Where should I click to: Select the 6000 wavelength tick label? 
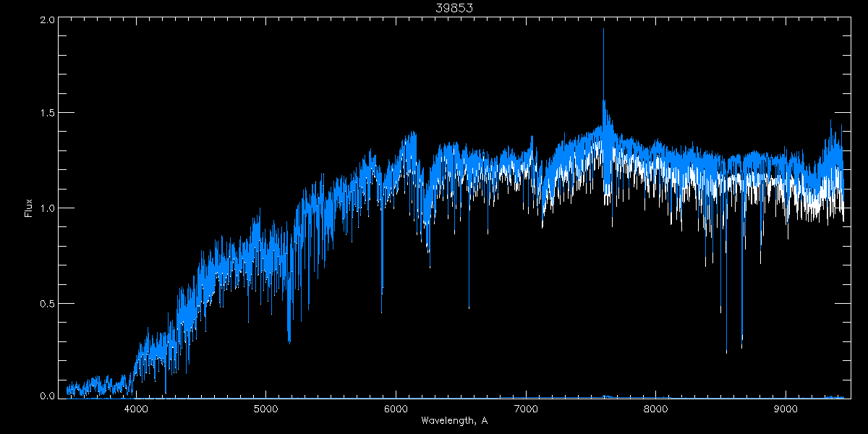[x=396, y=409]
